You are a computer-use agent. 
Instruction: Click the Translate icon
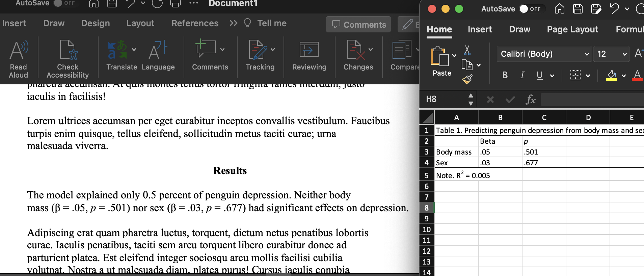[117, 50]
